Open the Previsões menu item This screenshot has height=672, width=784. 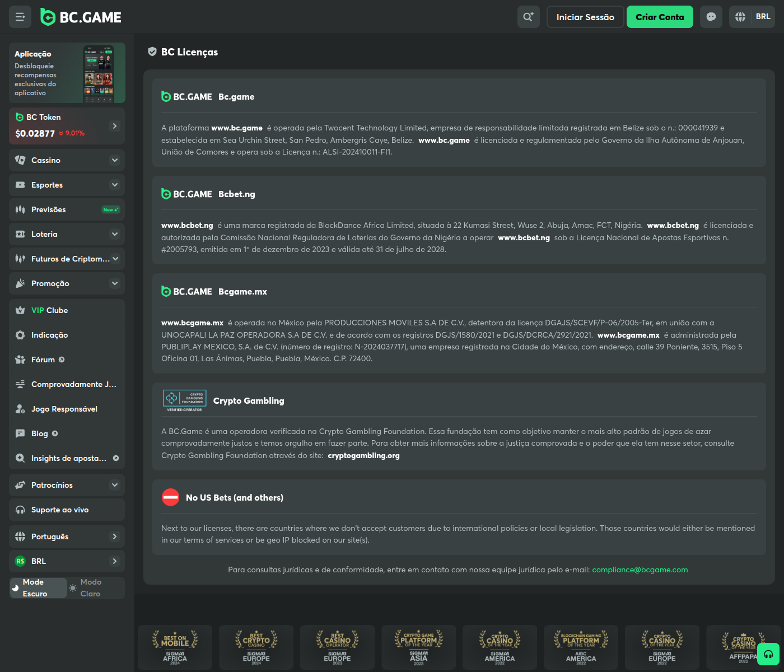coord(67,209)
